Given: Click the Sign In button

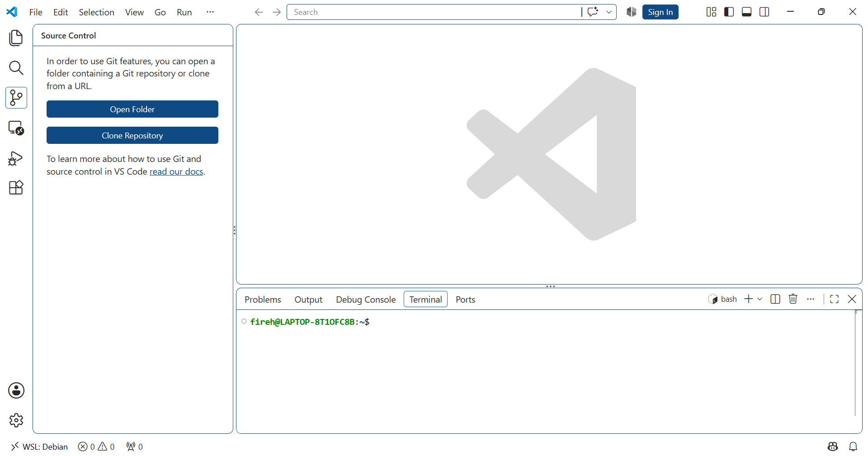Looking at the screenshot, I should [x=660, y=12].
